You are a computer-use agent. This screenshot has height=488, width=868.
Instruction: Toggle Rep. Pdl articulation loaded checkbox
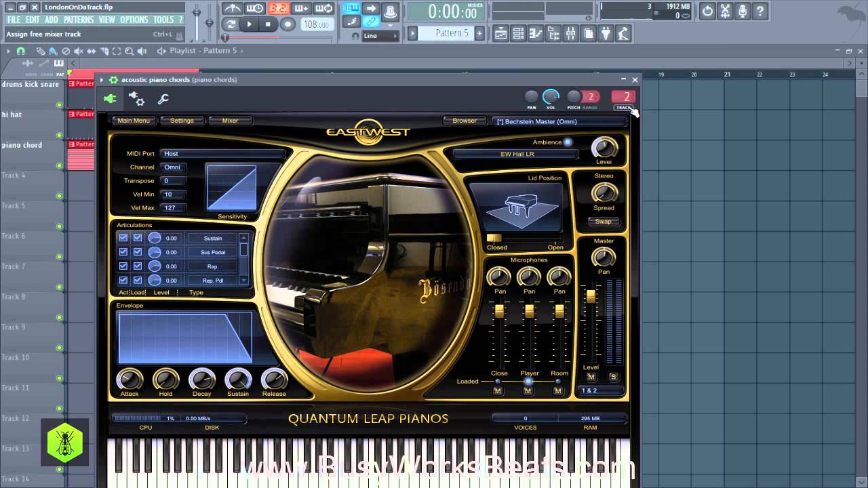(x=138, y=281)
